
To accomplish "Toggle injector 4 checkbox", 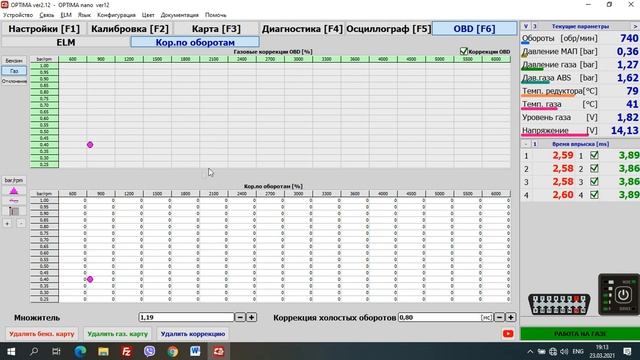I will pos(594,195).
